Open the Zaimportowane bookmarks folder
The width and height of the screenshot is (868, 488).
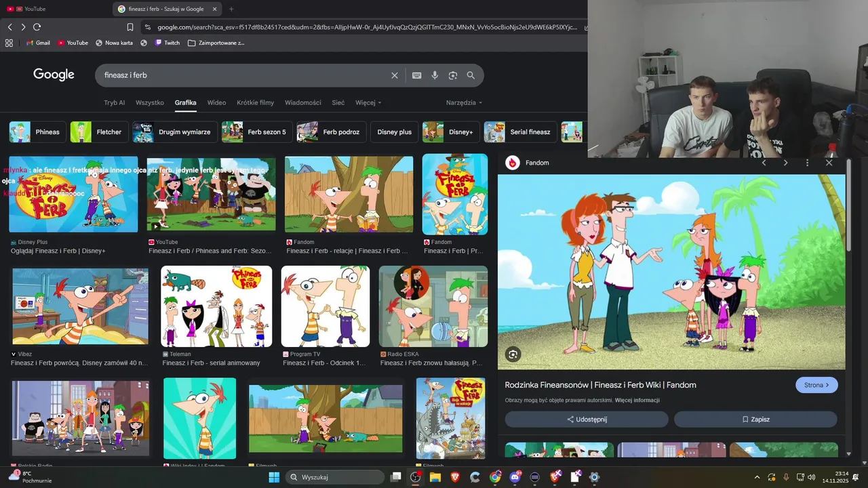216,43
